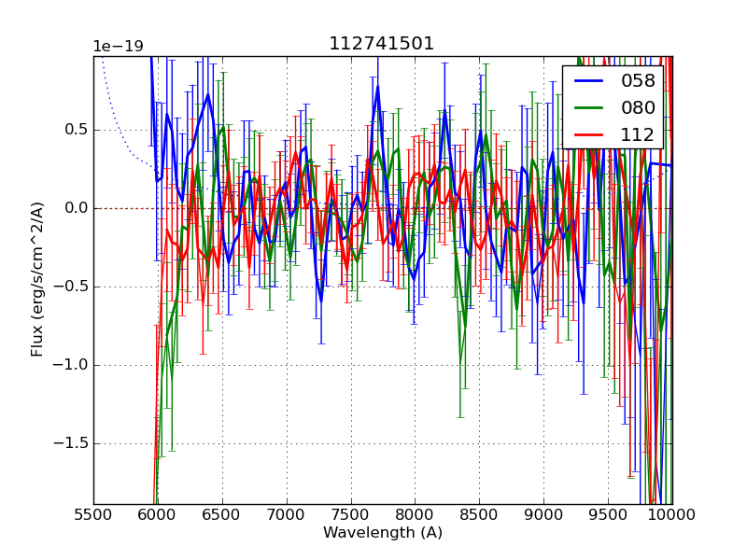Click the Wavelength (A) x-axis label

(383, 533)
